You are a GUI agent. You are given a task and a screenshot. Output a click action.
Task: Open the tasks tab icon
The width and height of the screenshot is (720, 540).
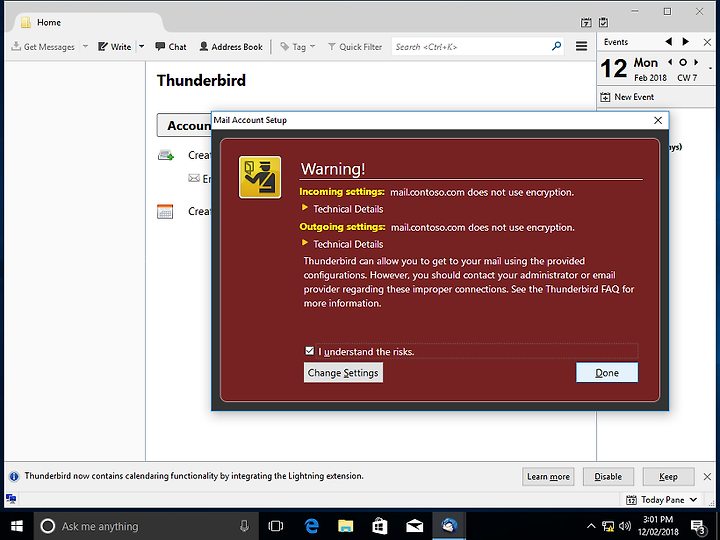tap(603, 22)
